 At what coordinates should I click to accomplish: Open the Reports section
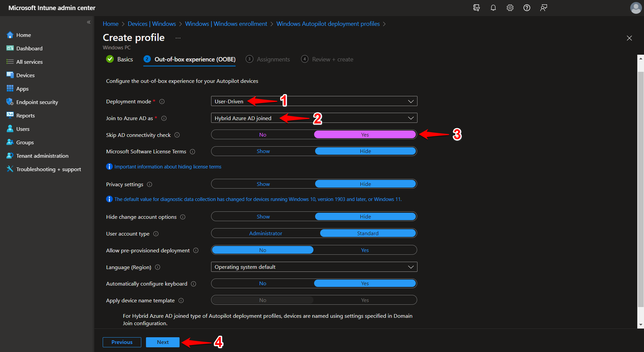(25, 115)
